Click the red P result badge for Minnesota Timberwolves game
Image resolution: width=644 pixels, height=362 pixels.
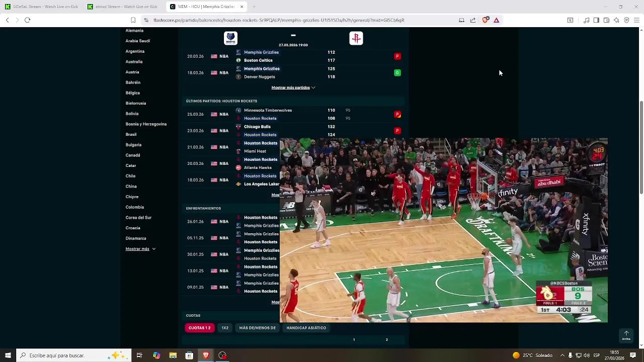coord(397,114)
